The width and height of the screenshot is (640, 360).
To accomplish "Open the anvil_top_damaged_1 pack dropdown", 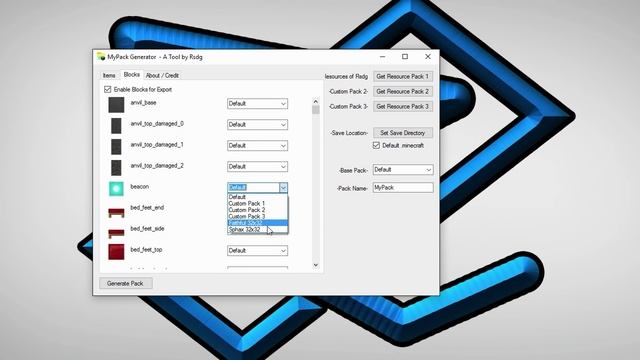I will 257,146.
